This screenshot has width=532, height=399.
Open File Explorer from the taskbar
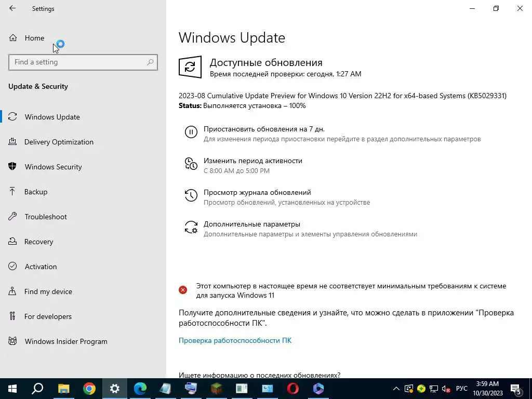click(x=63, y=389)
